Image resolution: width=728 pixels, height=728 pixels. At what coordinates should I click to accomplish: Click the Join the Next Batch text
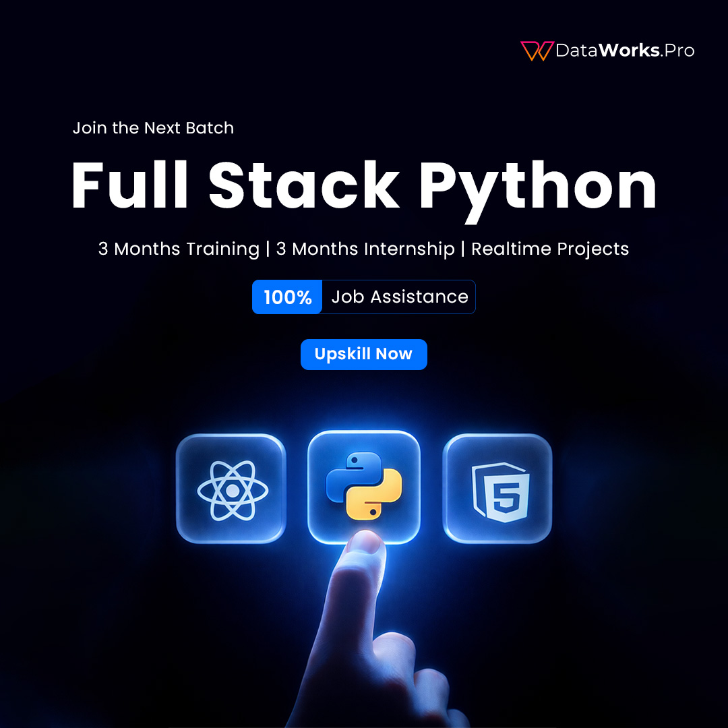pyautogui.click(x=153, y=127)
